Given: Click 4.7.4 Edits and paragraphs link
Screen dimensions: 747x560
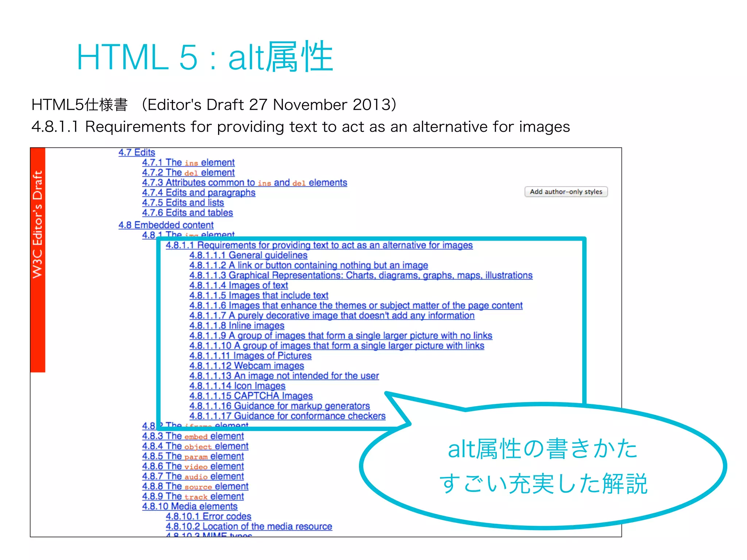Looking at the screenshot, I should (x=199, y=192).
